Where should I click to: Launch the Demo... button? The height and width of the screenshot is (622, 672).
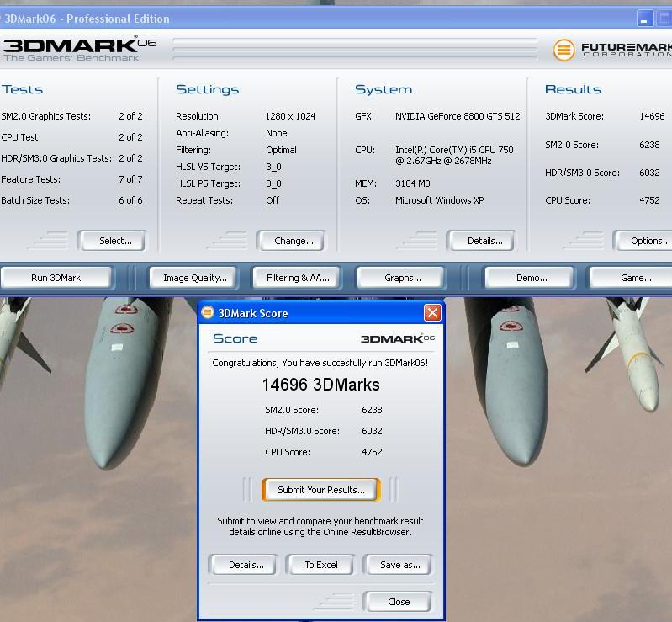(530, 278)
